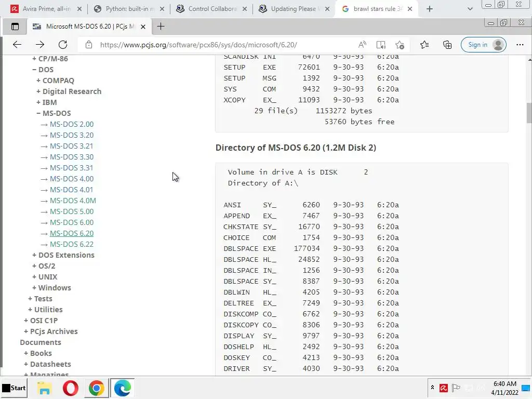532x399 pixels.
Task: Launch Opera from the taskbar
Action: click(71, 388)
